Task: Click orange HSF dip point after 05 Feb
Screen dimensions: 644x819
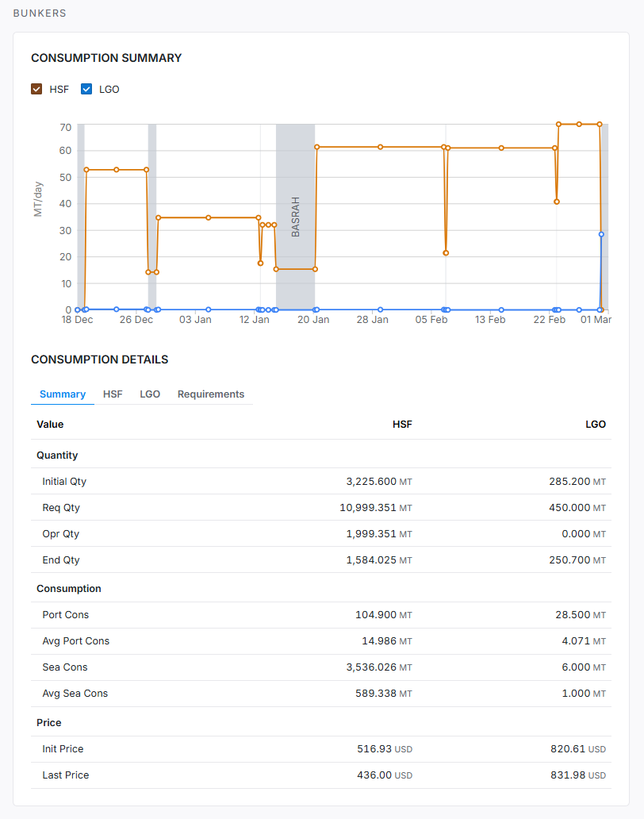Action: [446, 253]
